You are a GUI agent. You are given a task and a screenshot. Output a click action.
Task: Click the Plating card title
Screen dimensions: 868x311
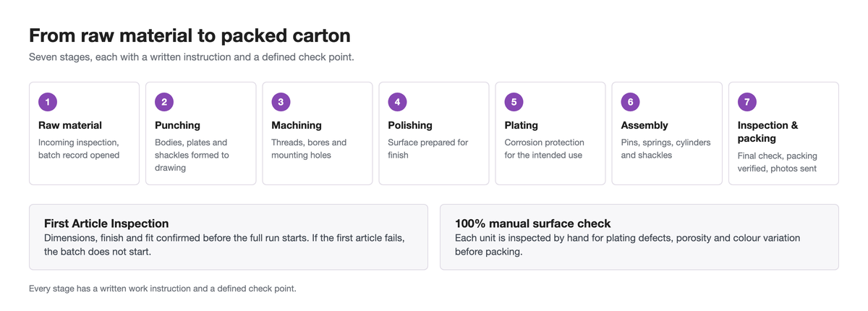(x=521, y=125)
